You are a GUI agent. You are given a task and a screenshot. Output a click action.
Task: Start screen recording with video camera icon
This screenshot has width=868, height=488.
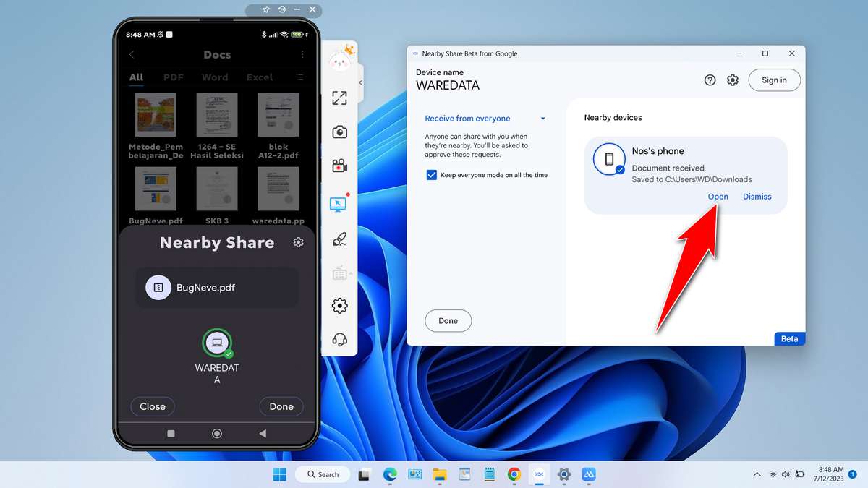pos(339,166)
